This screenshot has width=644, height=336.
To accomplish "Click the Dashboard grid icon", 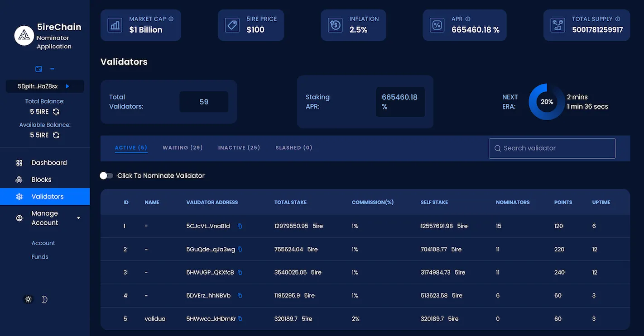I will [x=19, y=163].
